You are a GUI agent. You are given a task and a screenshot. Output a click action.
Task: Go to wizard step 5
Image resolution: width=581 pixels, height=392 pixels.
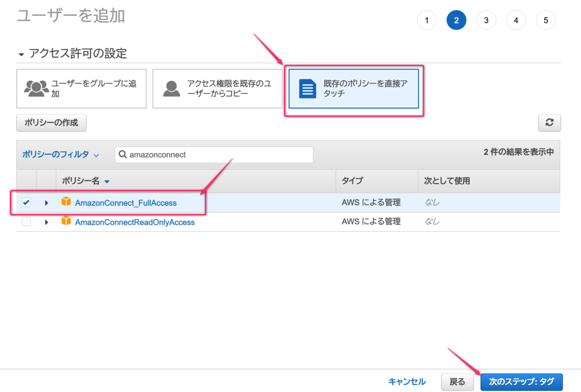click(546, 20)
